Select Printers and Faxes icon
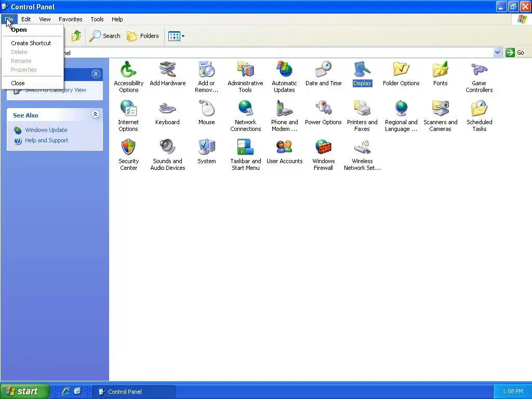 tap(362, 116)
